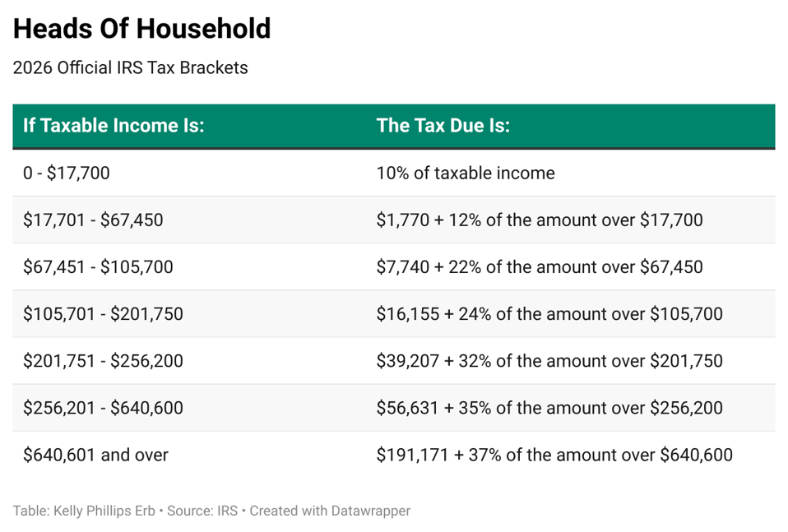Select the "$17,701 - $67,450" income range
Screen dimensions: 788x532
click(93, 220)
